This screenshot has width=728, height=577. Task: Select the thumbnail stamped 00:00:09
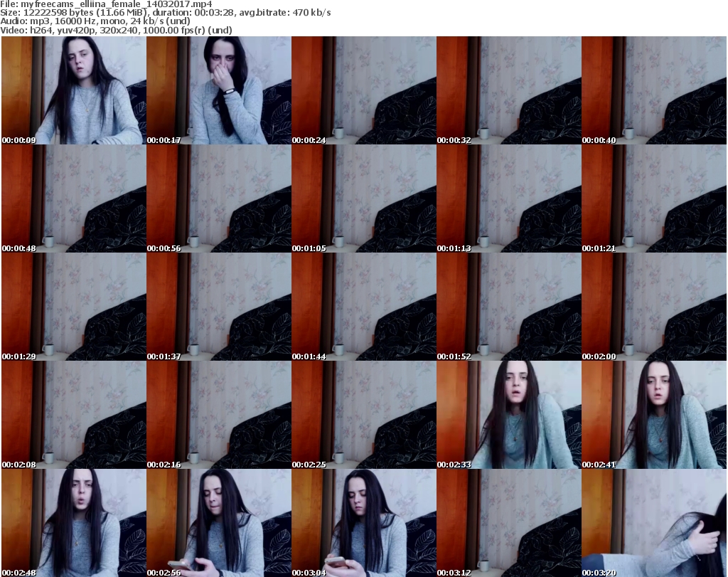(74, 90)
